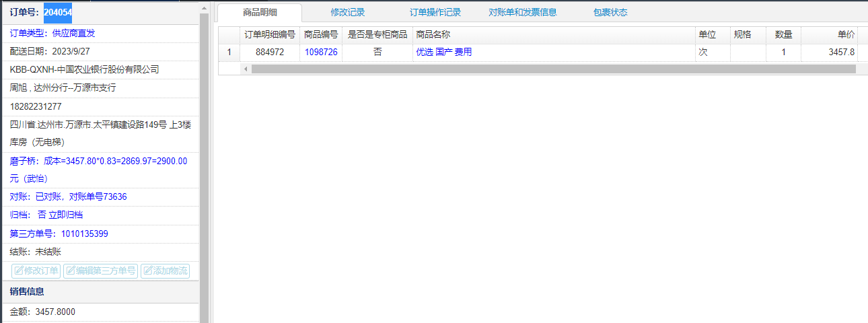
Task: Open product name link 优选 国产 费用
Action: [444, 52]
